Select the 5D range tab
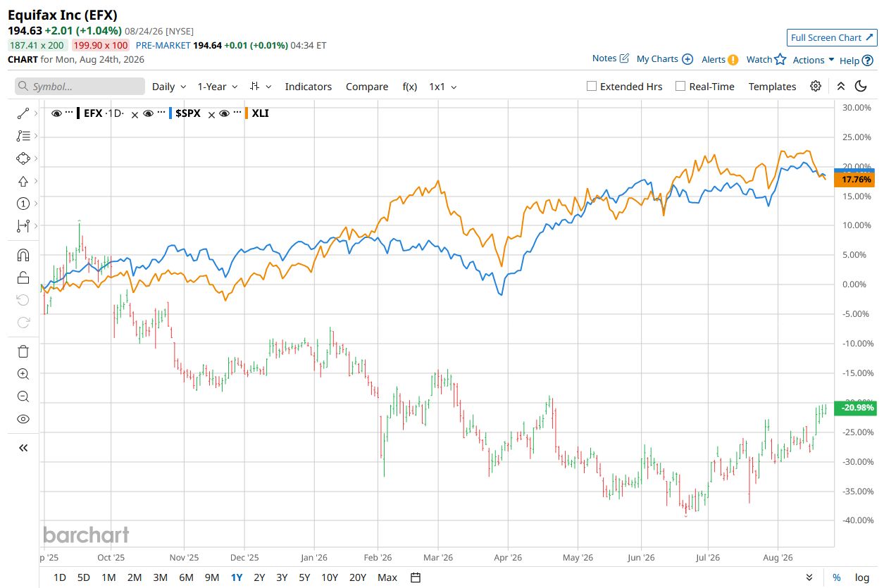This screenshot has height=588, width=884. 84,577
